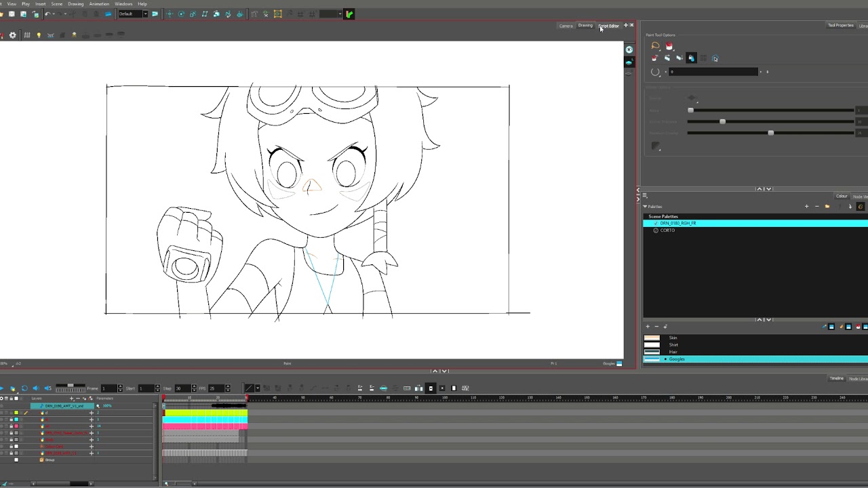The height and width of the screenshot is (488, 868).
Task: Select the Lasso selection mode icon
Action: point(655,46)
